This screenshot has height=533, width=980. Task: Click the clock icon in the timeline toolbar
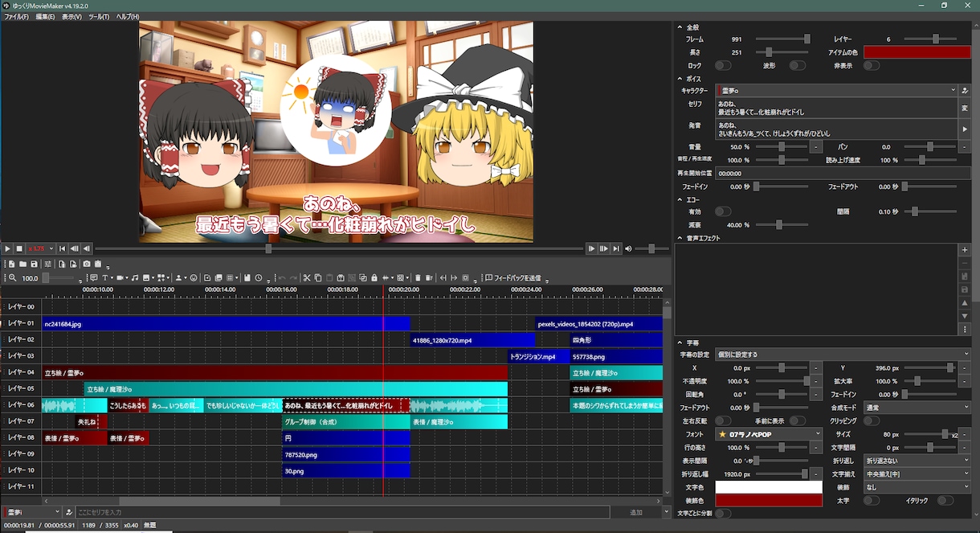(259, 277)
